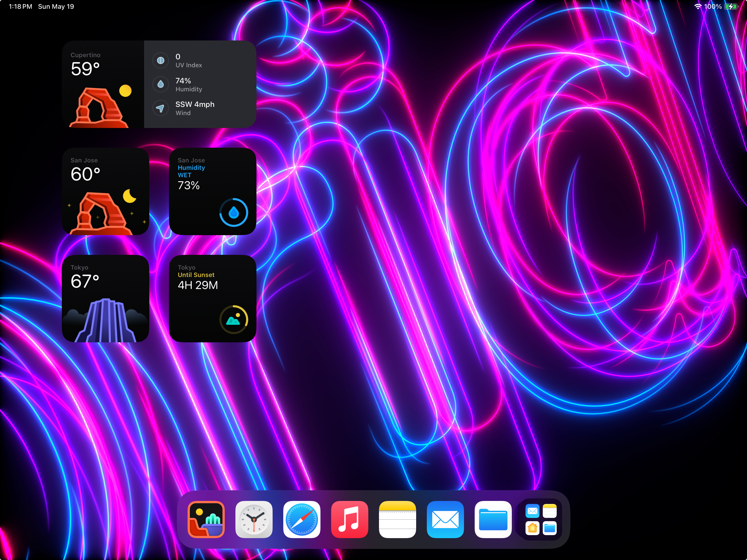747x560 pixels.
Task: Tap the 67° Tokyo temperature
Action: (x=85, y=281)
